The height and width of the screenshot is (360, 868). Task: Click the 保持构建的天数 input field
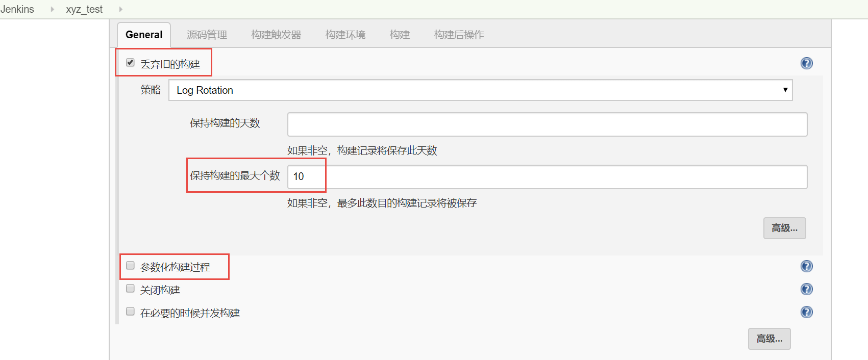tap(547, 124)
